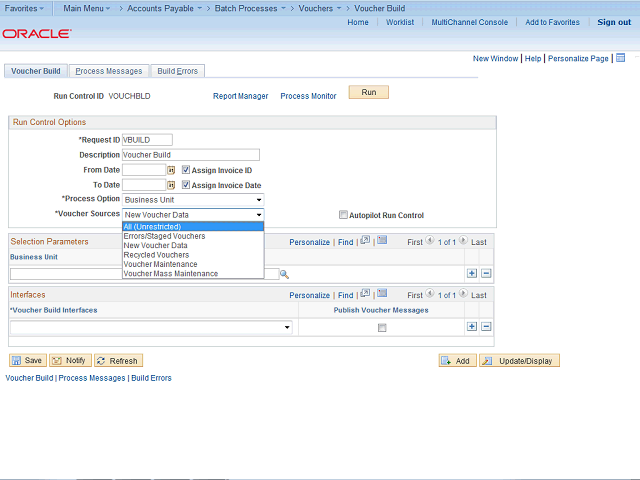Click Personalize Page link
640x480 pixels.
578,58
